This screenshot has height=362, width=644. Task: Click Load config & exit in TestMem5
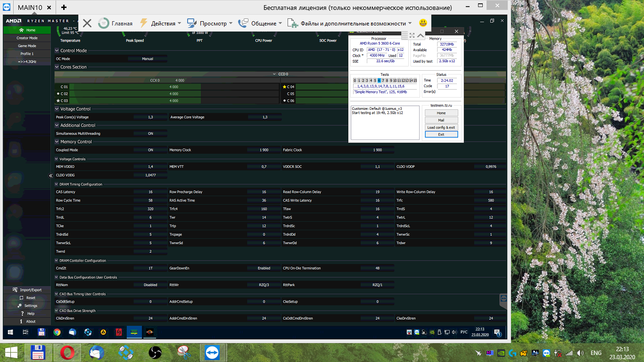(x=441, y=127)
